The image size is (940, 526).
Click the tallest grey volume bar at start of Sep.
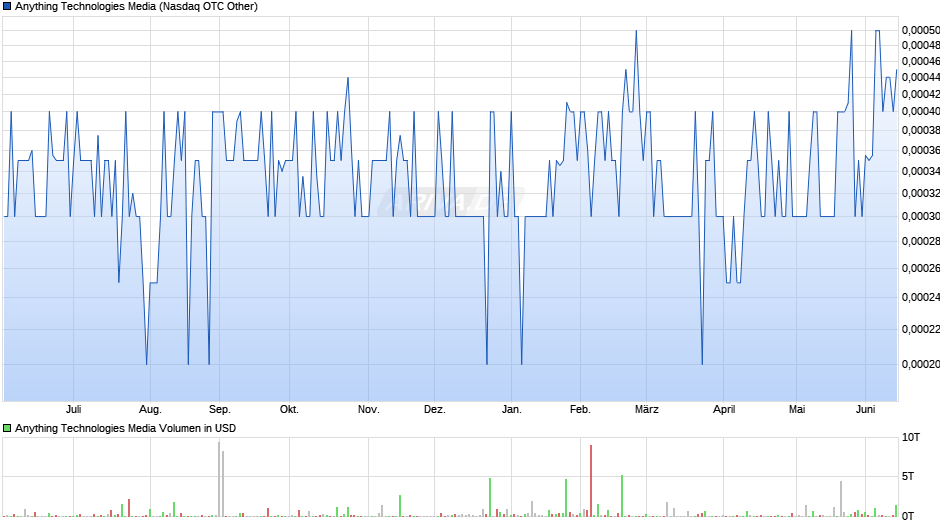point(219,479)
